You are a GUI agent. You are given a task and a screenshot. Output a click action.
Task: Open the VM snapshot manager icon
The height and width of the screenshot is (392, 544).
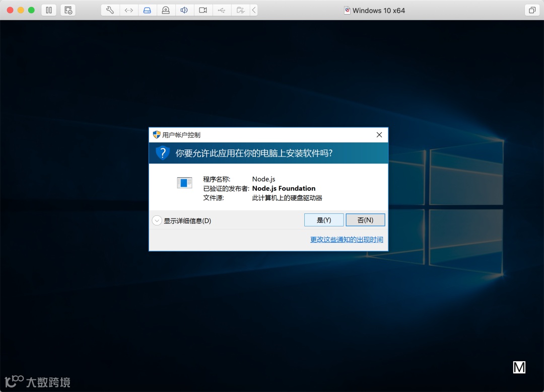[68, 10]
